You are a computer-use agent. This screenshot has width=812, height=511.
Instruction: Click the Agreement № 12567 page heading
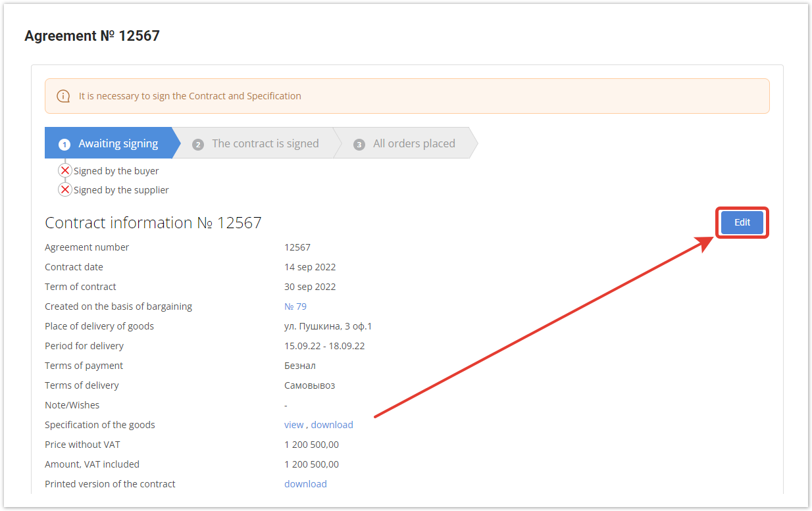[x=92, y=36]
